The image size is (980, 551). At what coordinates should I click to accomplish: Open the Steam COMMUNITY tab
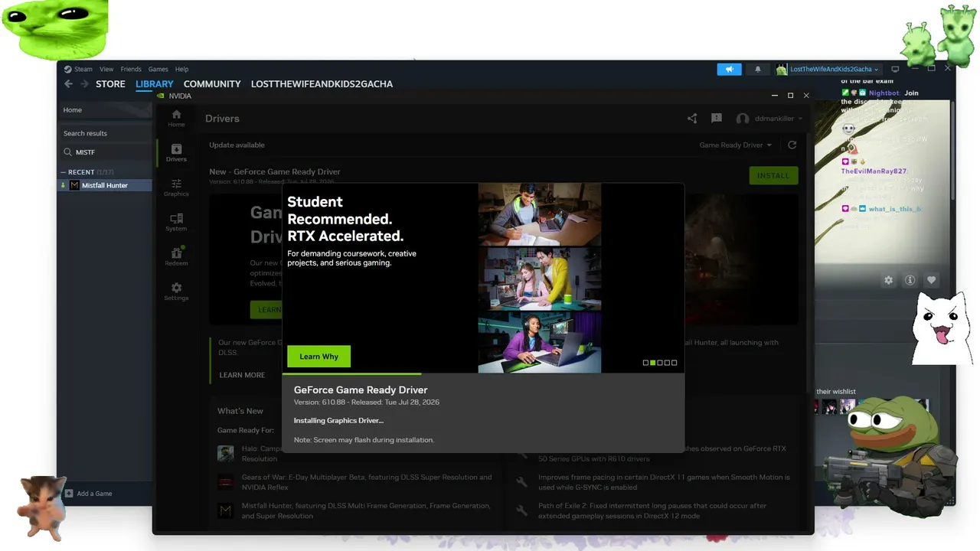coord(212,84)
